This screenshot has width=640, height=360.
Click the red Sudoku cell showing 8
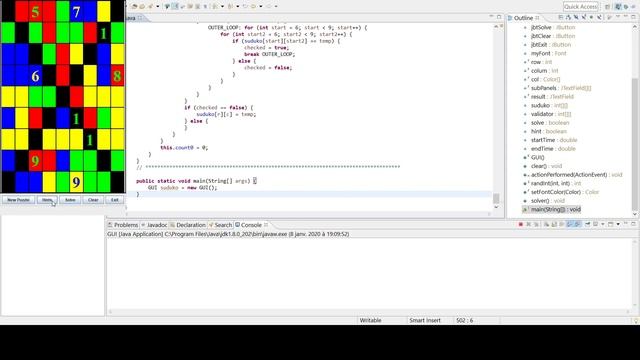coord(118,76)
